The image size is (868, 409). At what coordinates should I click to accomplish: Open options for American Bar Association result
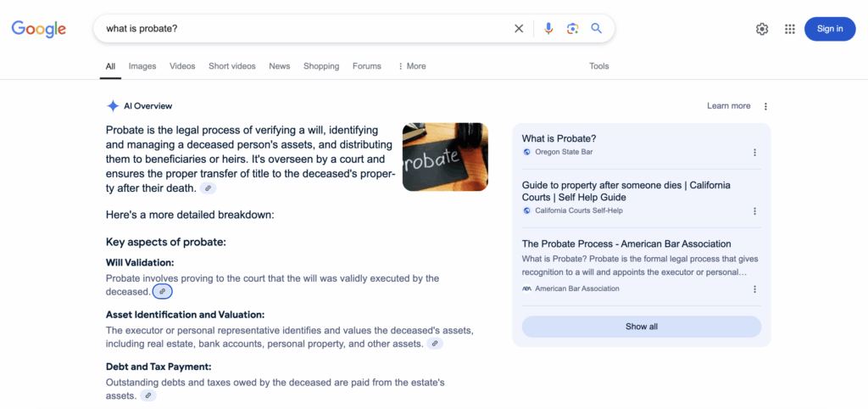[754, 289]
